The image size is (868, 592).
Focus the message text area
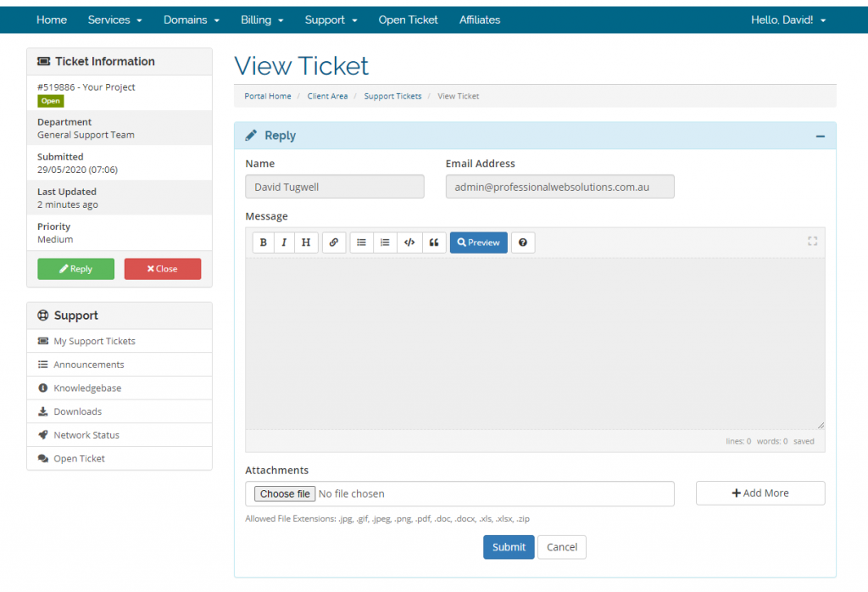click(535, 343)
